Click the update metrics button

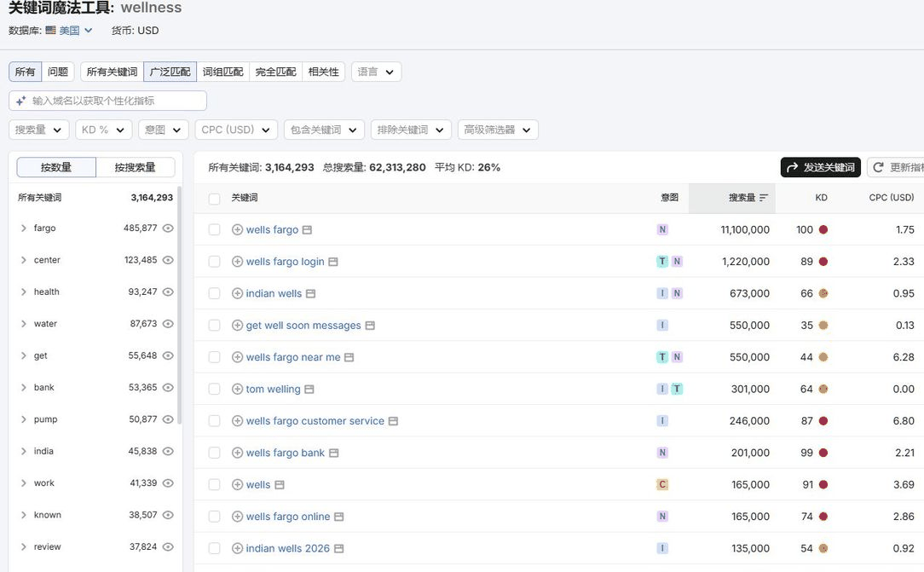(x=896, y=167)
